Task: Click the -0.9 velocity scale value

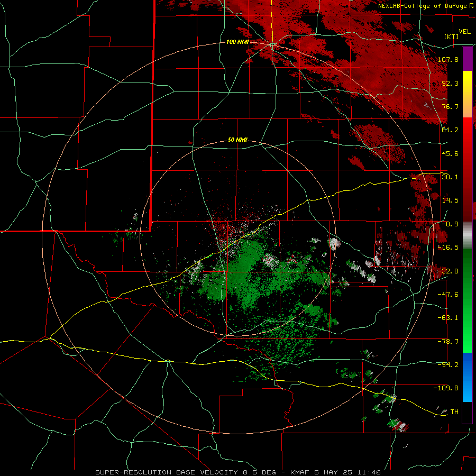Action: click(x=450, y=224)
